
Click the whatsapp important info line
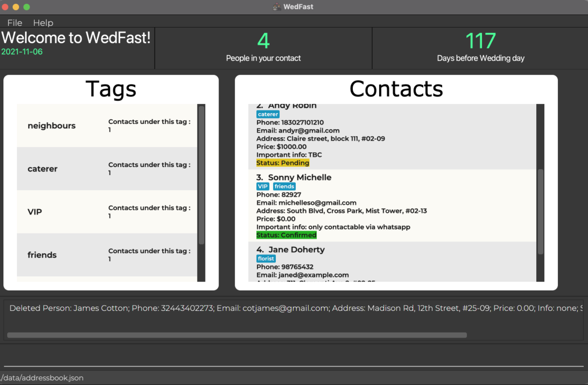click(333, 227)
